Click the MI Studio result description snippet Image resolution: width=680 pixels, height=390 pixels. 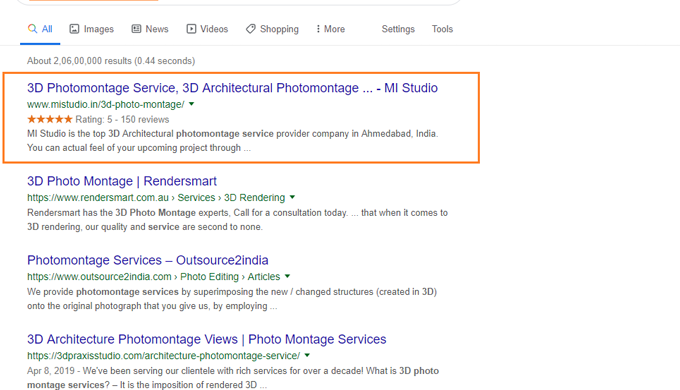click(x=232, y=141)
